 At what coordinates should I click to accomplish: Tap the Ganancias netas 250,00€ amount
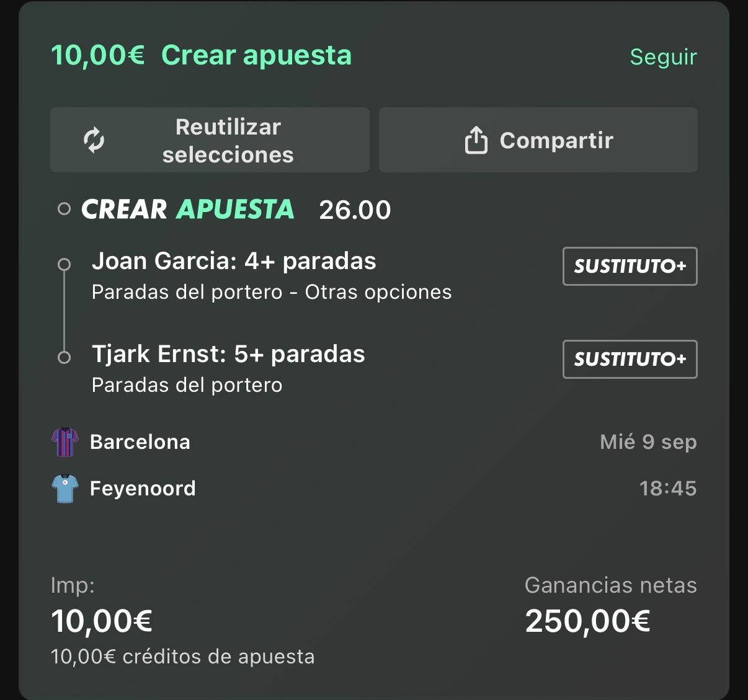[x=587, y=621]
